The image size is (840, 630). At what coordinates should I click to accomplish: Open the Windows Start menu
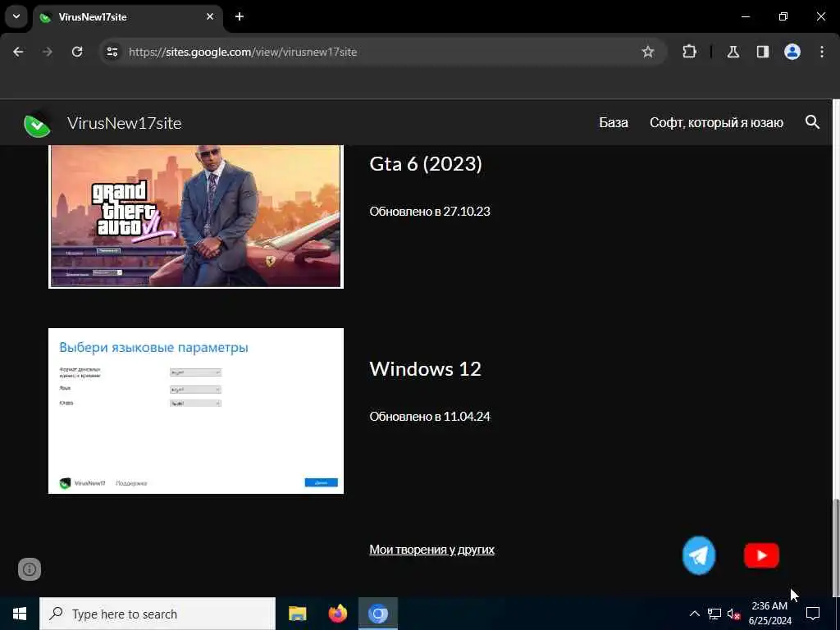(20, 614)
